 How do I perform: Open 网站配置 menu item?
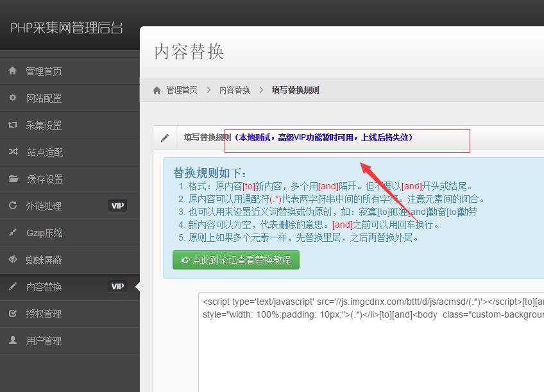(70, 99)
